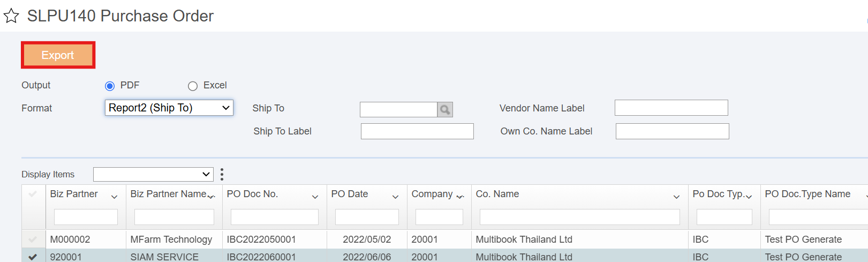Click the favorite star icon beside the title
The image size is (868, 262).
(11, 16)
